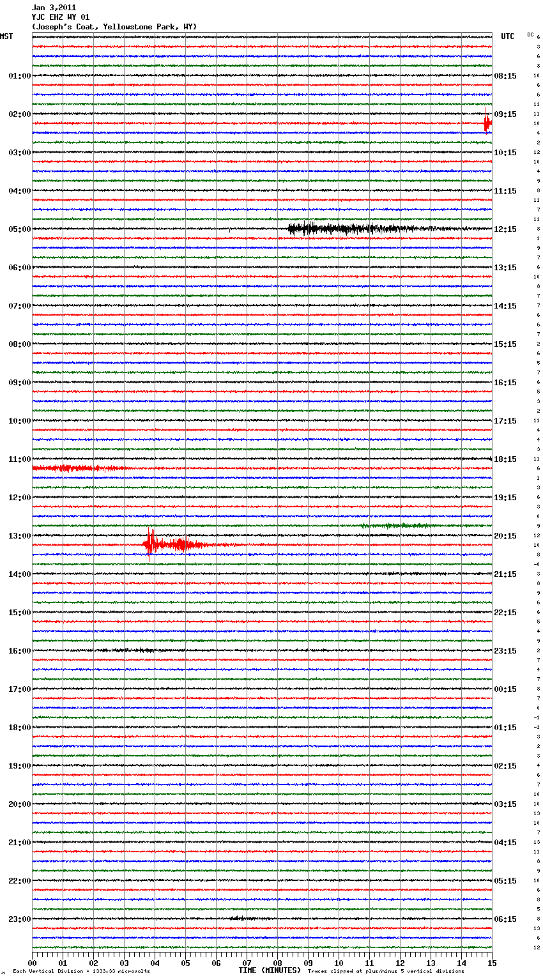
Task: Click the red spike at end of the 02:15 trace
Action: (x=487, y=121)
